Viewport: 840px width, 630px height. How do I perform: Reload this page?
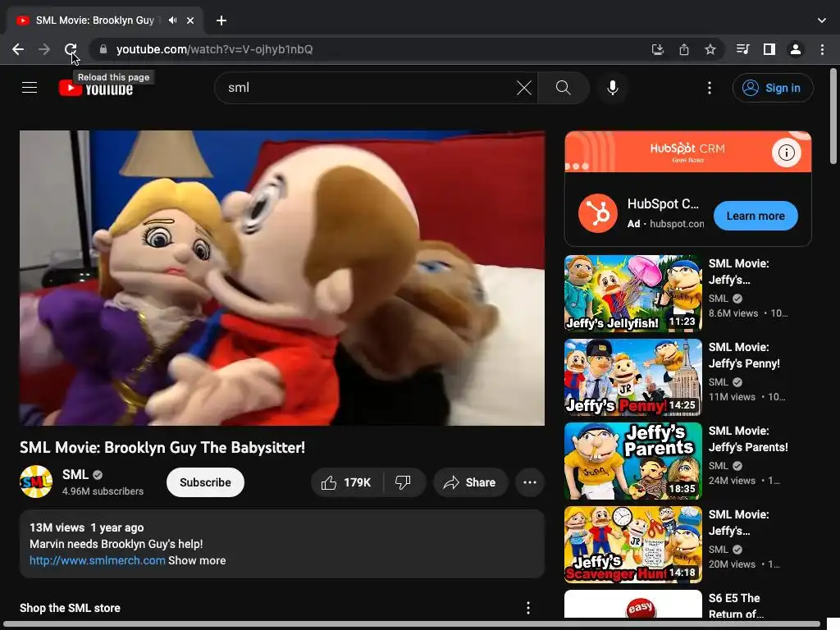click(x=71, y=49)
